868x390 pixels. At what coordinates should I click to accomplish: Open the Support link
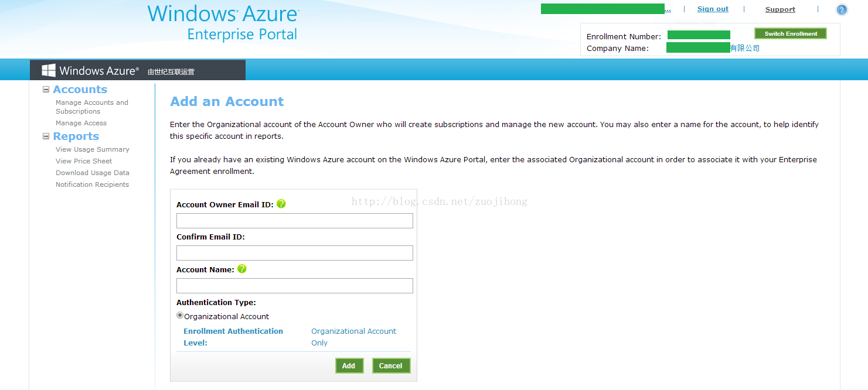pos(780,9)
